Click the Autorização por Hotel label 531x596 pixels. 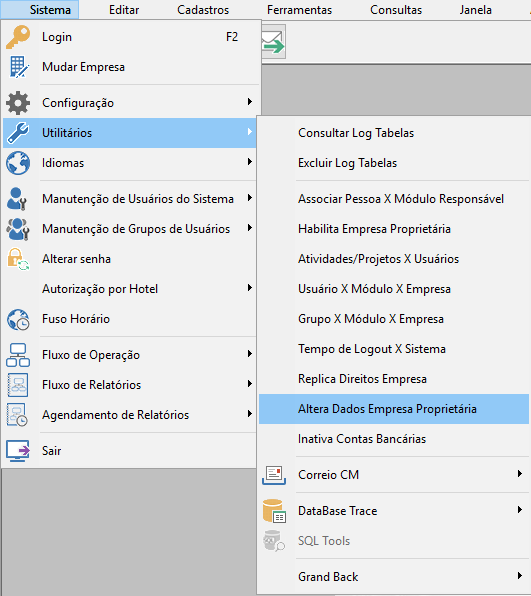tap(100, 289)
